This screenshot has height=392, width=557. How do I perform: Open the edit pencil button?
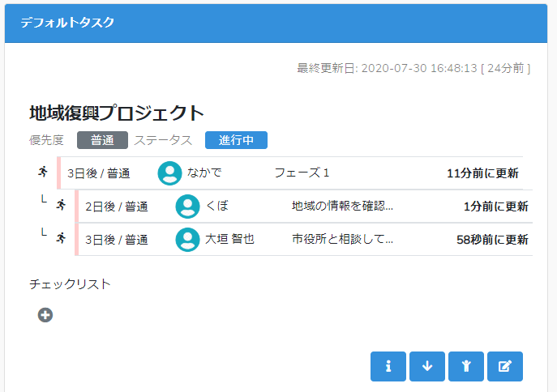[x=505, y=366]
